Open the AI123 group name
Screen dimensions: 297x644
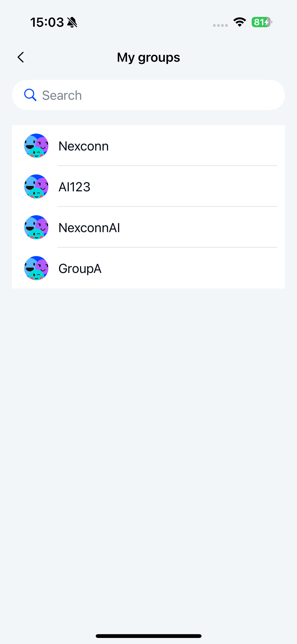(x=74, y=187)
